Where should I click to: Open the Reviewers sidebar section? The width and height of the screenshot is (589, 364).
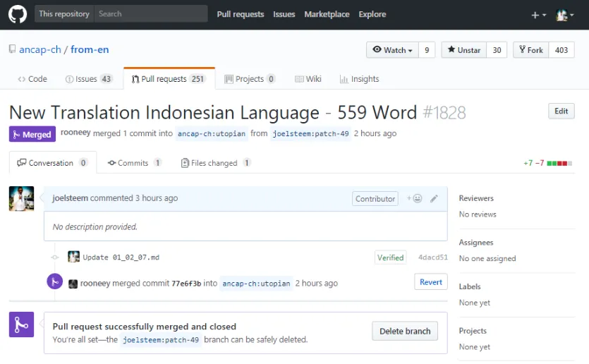pos(476,198)
